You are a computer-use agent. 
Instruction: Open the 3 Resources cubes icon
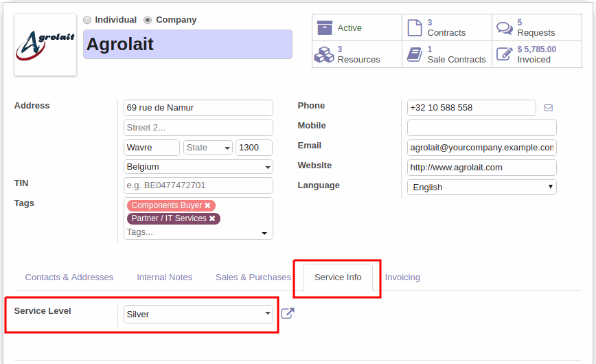pyautogui.click(x=324, y=54)
